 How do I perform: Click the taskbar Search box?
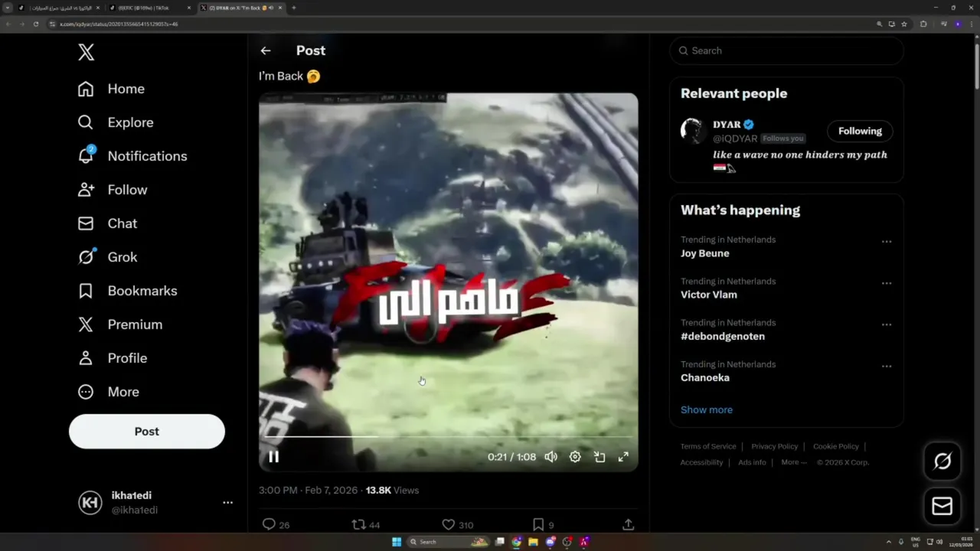click(x=448, y=542)
